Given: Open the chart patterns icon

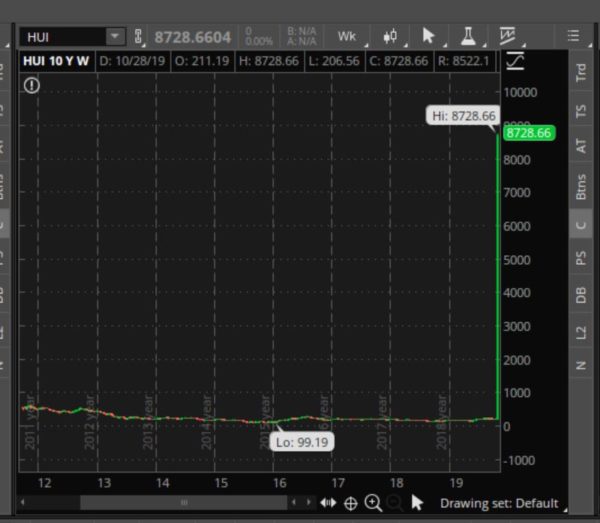Looking at the screenshot, I should [x=508, y=37].
